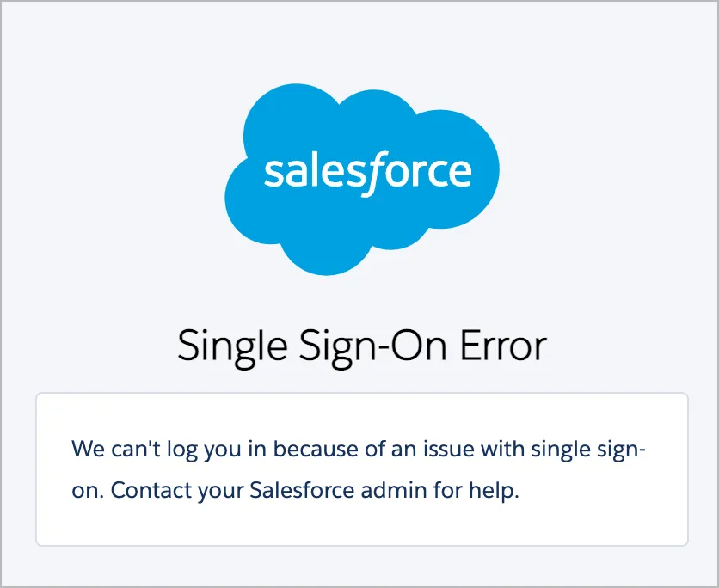719x588 pixels.
Task: Click "on." starting the second message line
Action: coord(88,492)
